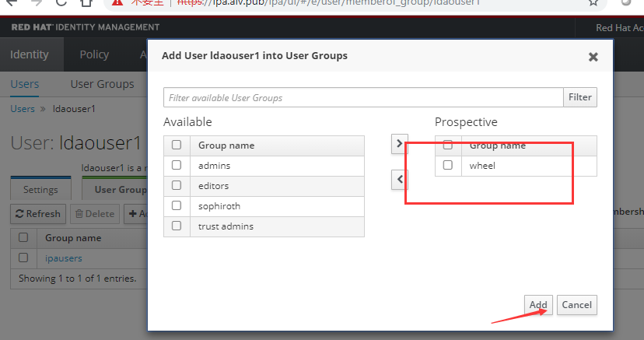This screenshot has height=340, width=644.
Task: Check the wheel checkbox in Prospective
Action: coord(448,165)
